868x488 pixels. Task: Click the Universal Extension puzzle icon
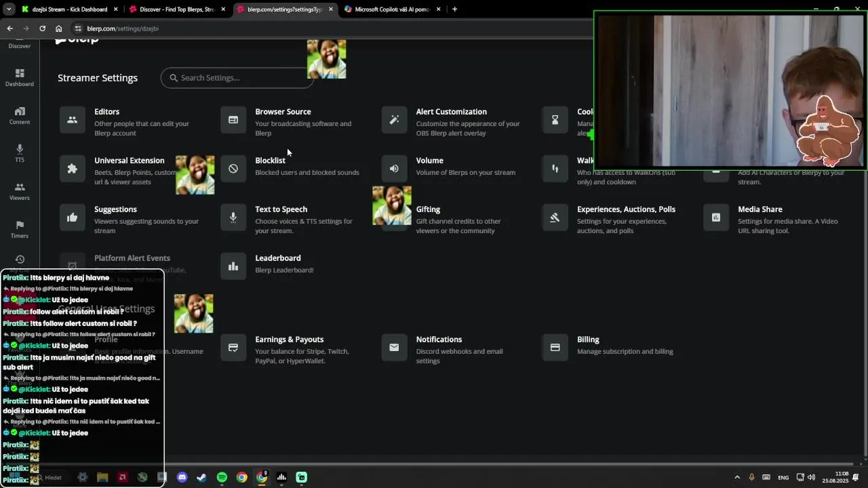73,169
